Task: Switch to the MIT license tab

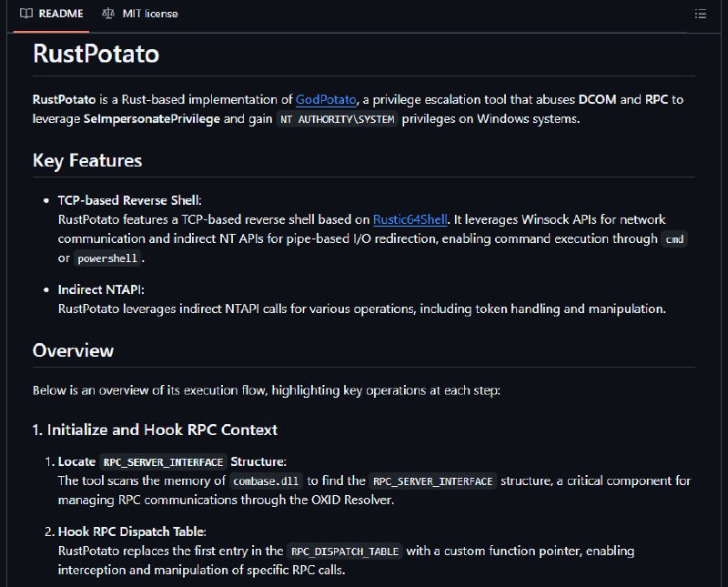Action: (x=140, y=14)
